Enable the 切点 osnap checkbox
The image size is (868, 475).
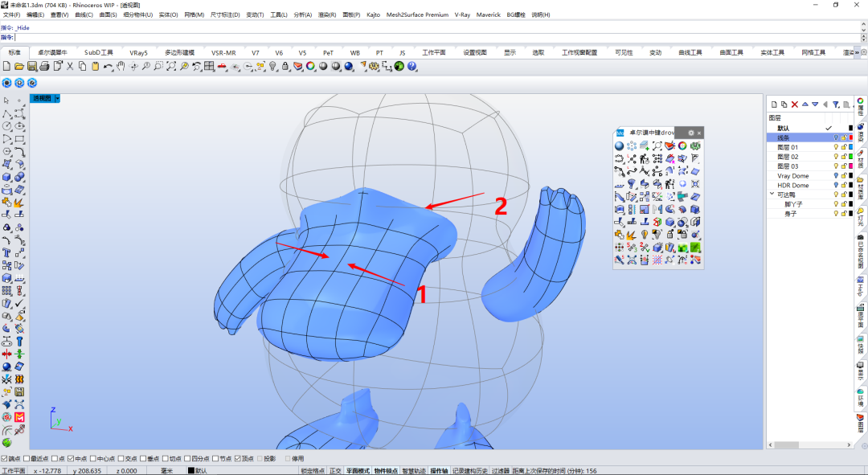point(166,458)
